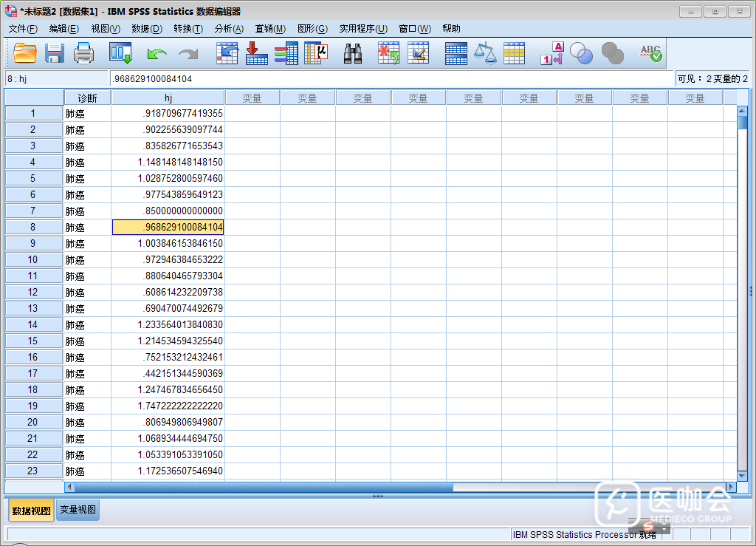Open the 转换(T) menu
The height and width of the screenshot is (546, 756).
(188, 29)
